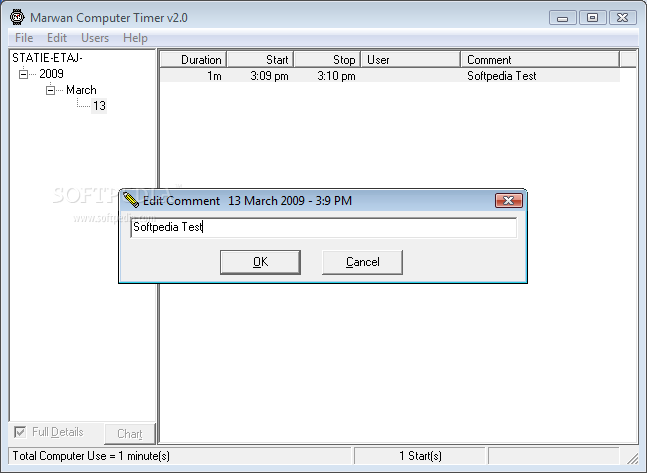
Task: Collapse the 2009 tree node
Action: click(24, 74)
